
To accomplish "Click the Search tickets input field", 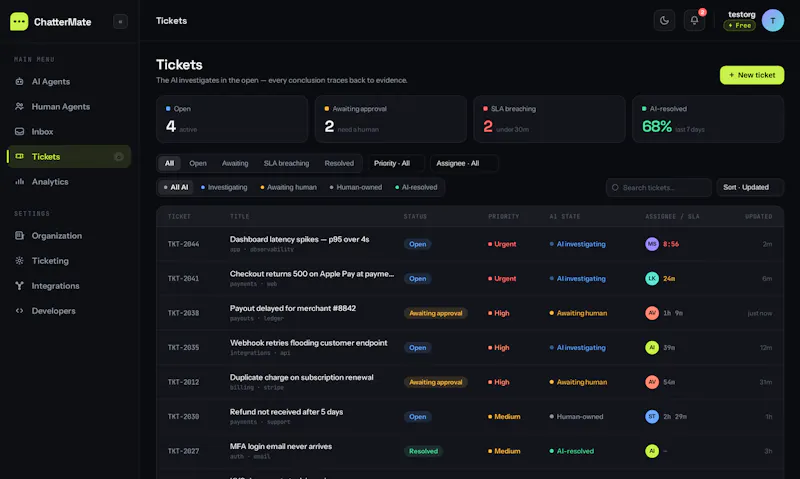I will point(659,187).
